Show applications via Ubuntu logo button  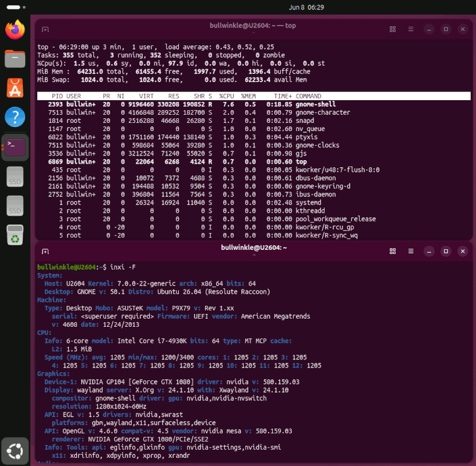(15, 451)
